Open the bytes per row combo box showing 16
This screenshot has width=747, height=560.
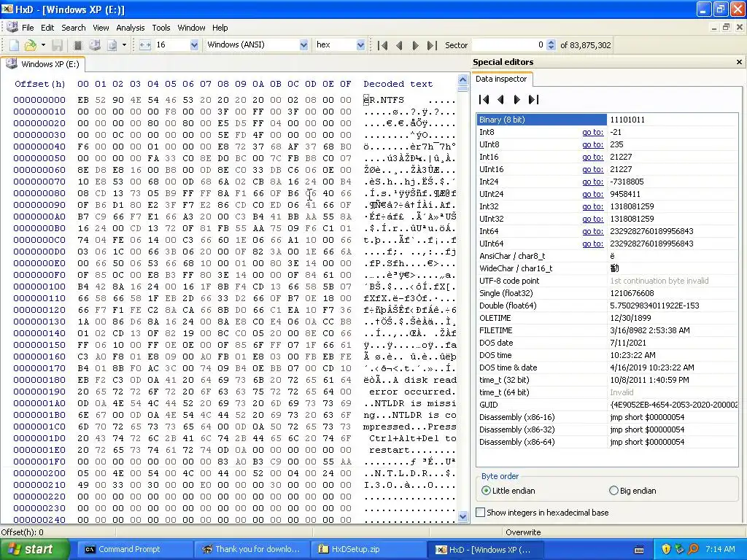[x=194, y=45]
